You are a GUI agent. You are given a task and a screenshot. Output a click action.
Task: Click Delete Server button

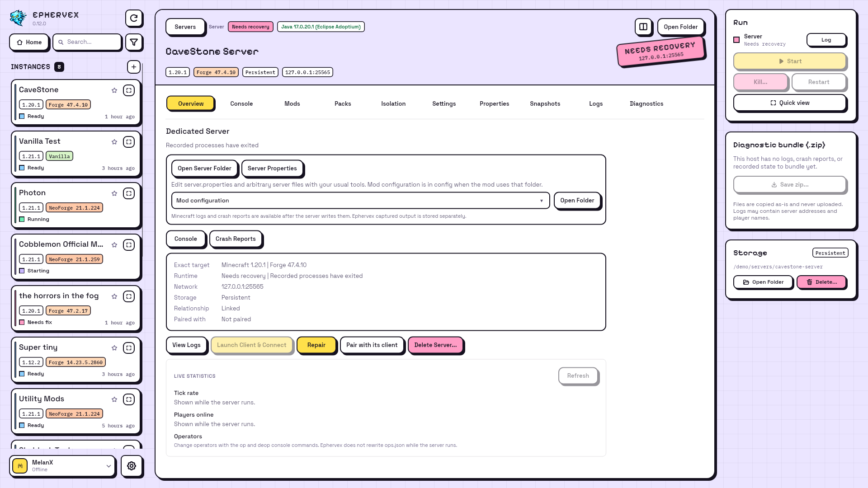point(435,345)
